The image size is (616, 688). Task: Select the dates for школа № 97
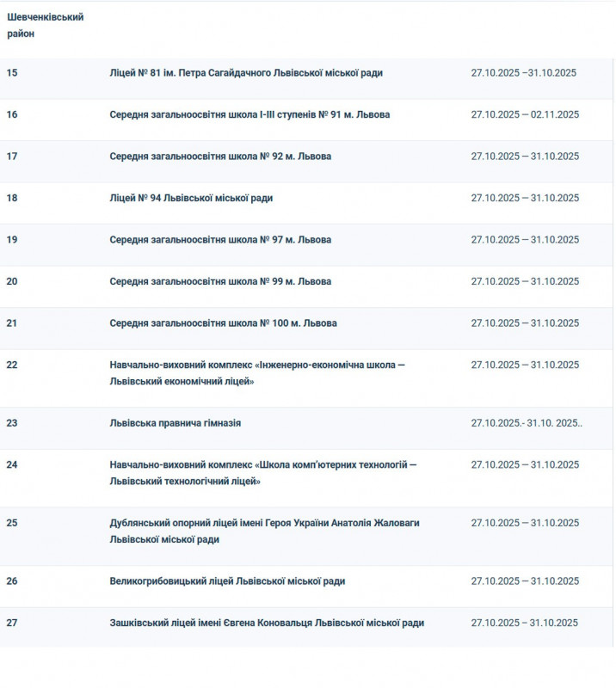click(525, 240)
